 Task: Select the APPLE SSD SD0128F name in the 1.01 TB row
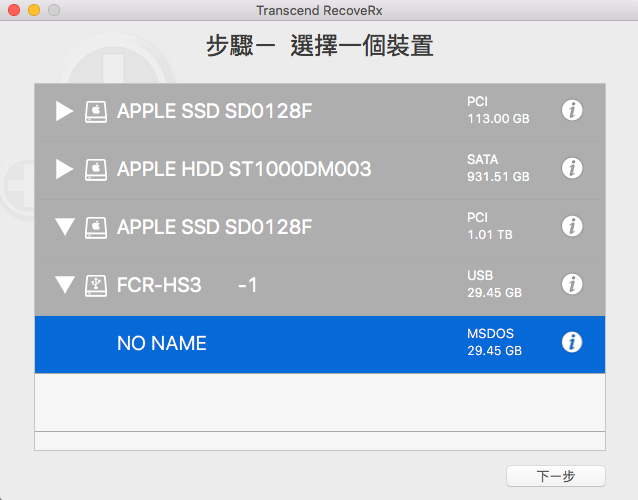pyautogui.click(x=214, y=227)
